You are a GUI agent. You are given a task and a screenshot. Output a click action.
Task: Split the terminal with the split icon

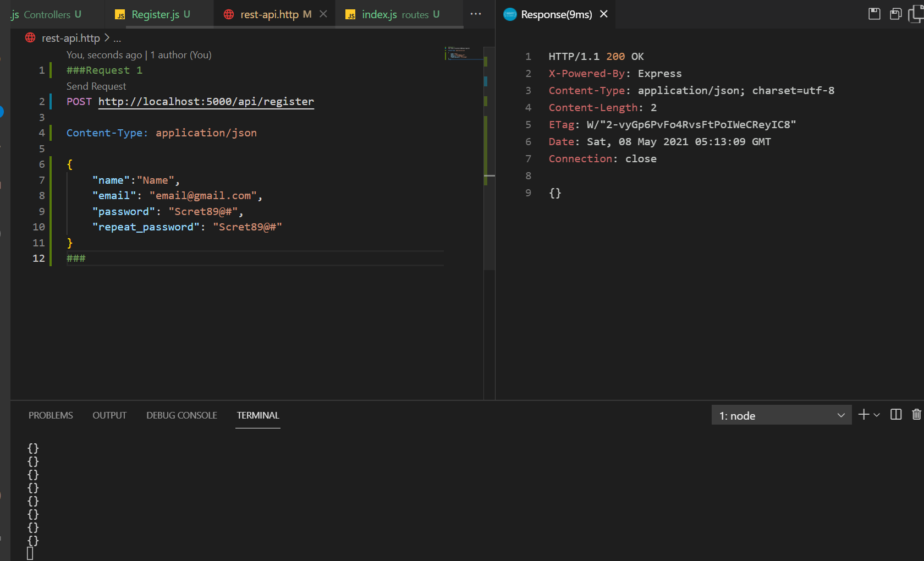click(896, 415)
